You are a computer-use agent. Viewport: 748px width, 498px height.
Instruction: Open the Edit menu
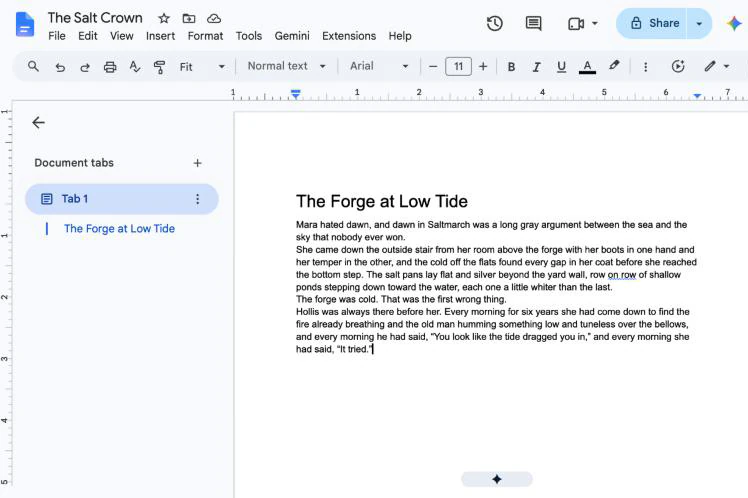pyautogui.click(x=88, y=36)
